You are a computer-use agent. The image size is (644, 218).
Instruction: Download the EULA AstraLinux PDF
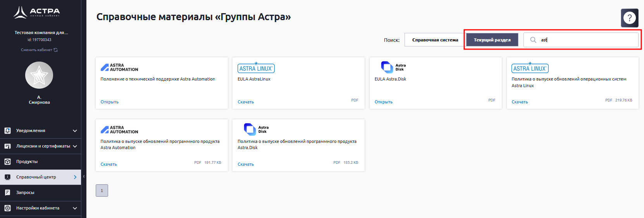246,102
